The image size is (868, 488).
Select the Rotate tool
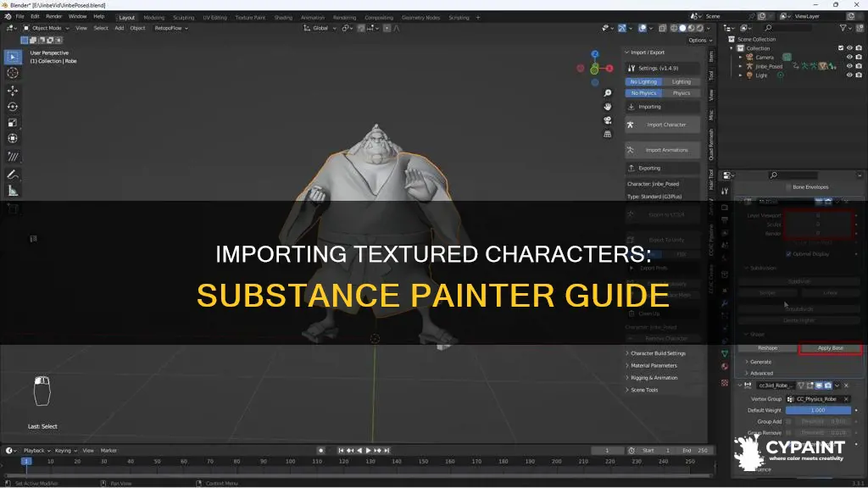13,107
